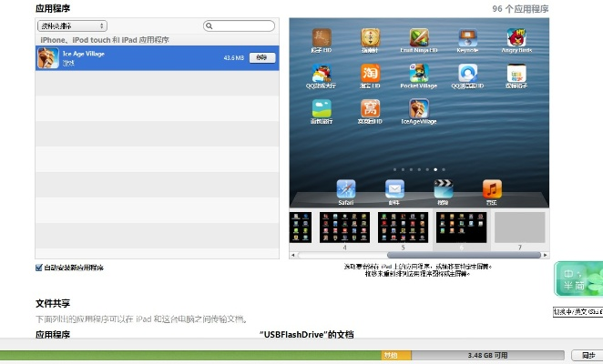Viewport: 603px width, 364px height.
Task: Click the Safari icon in the dock
Action: (346, 189)
